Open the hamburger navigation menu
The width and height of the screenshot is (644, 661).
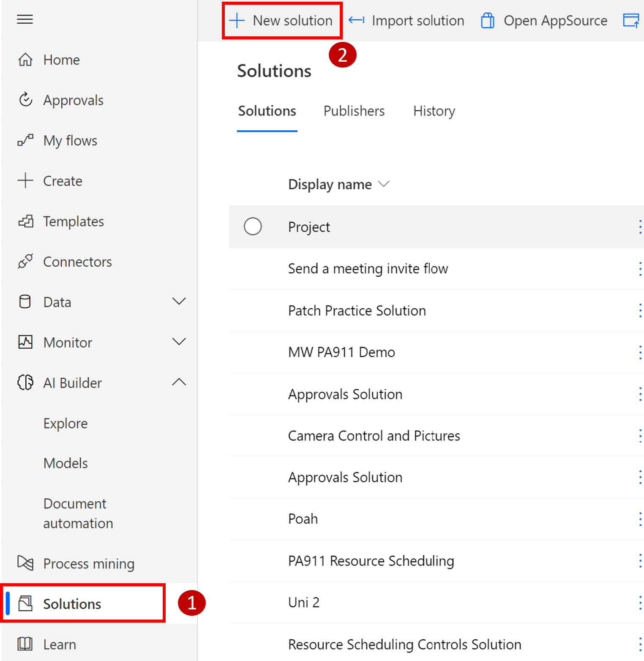point(25,19)
